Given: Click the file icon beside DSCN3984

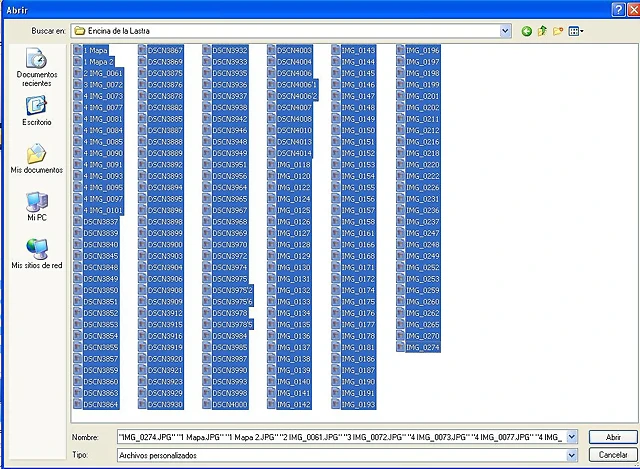Looking at the screenshot, I should point(207,336).
